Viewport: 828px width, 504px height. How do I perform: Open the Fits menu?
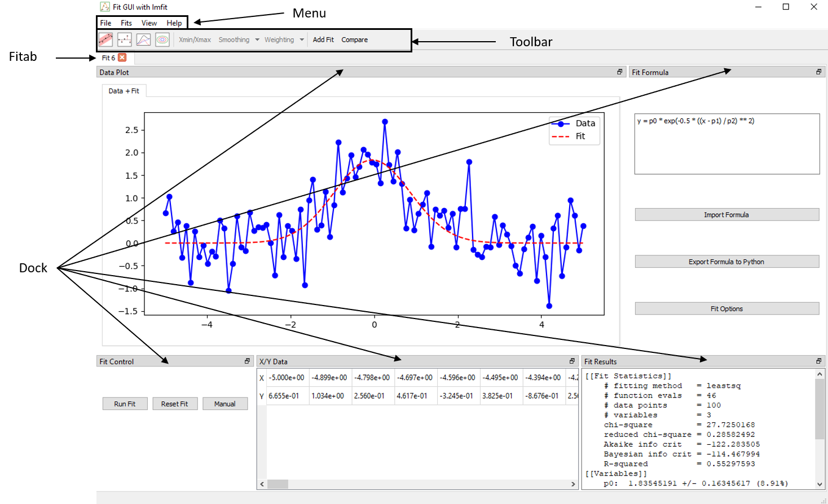pos(126,23)
